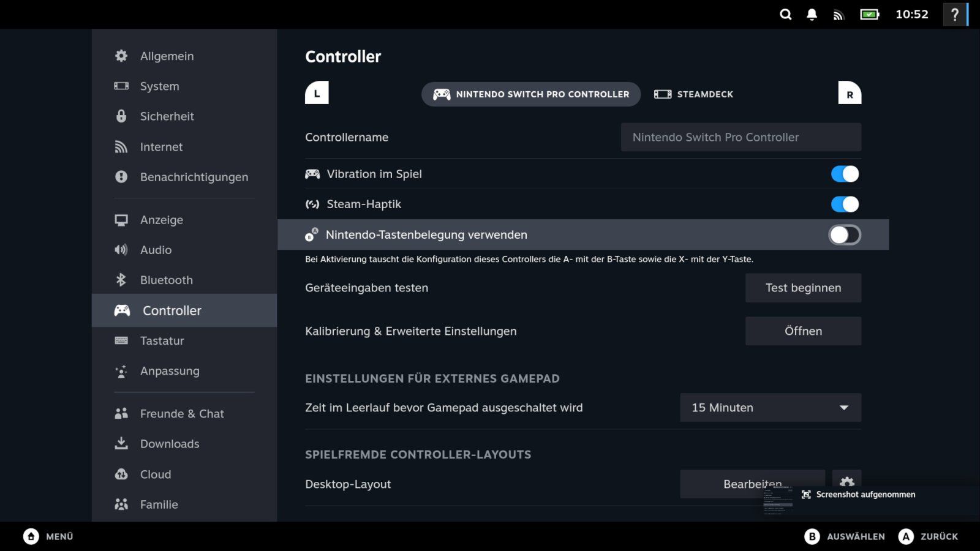Click the battery status icon
The height and width of the screenshot is (551, 980).
pos(869,15)
